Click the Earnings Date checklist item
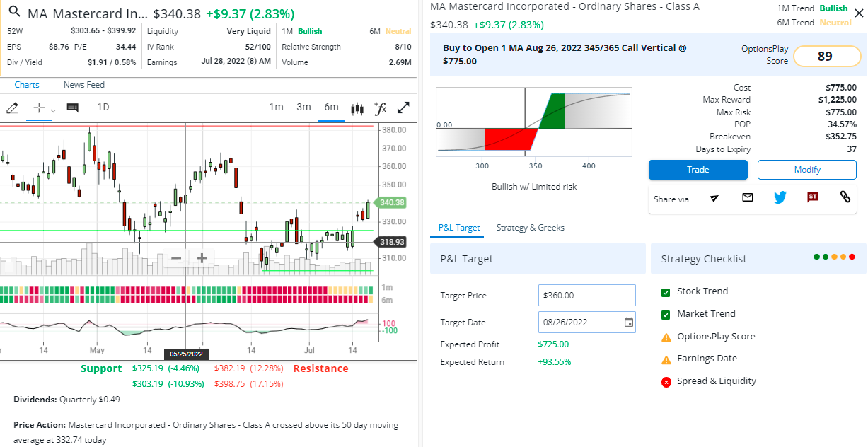The image size is (868, 447). 707,359
